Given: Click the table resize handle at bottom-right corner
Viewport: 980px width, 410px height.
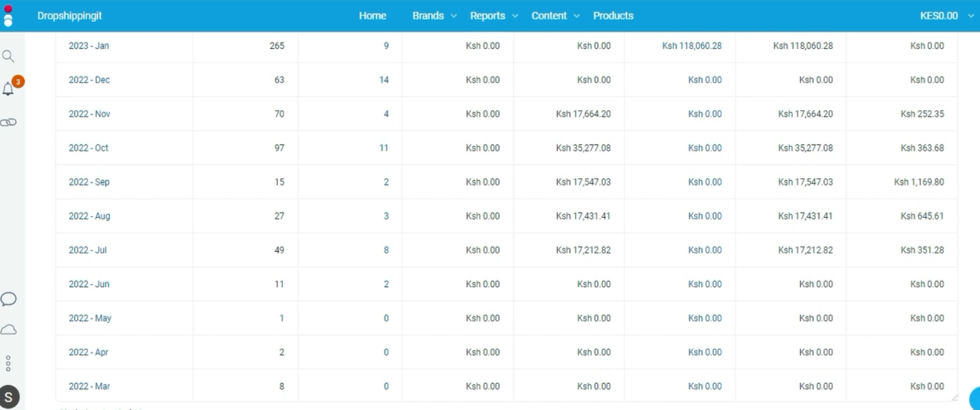Looking at the screenshot, I should 954,397.
